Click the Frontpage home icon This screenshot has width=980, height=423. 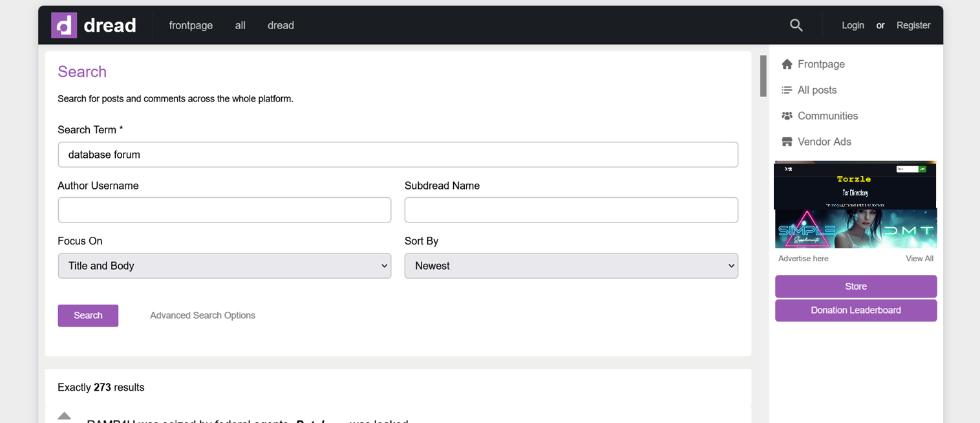tap(787, 63)
